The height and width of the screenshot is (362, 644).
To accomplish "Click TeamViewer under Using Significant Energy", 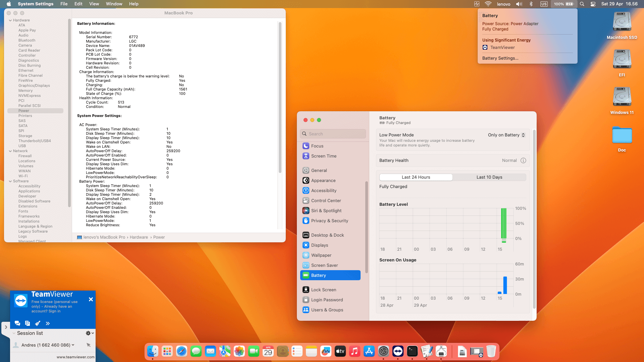I will 499,48.
